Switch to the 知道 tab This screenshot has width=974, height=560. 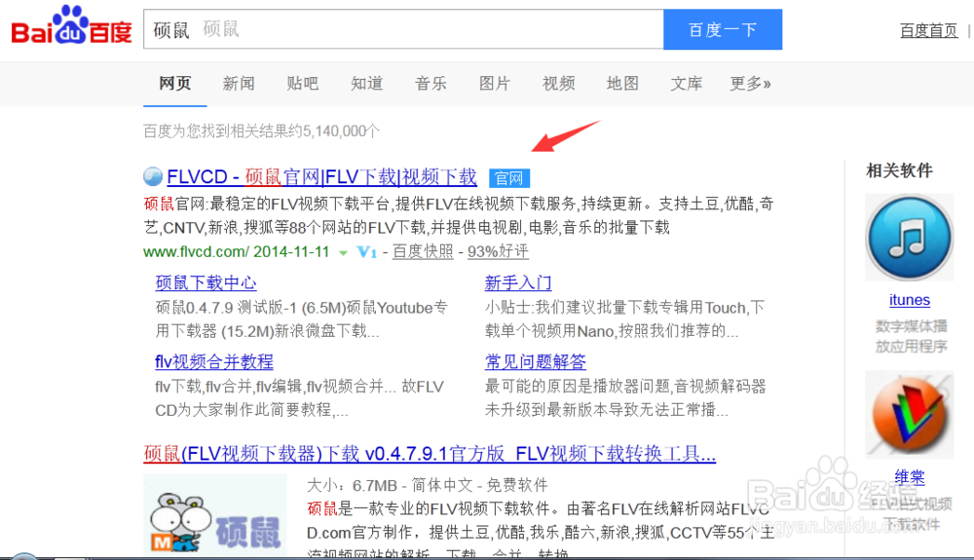366,83
